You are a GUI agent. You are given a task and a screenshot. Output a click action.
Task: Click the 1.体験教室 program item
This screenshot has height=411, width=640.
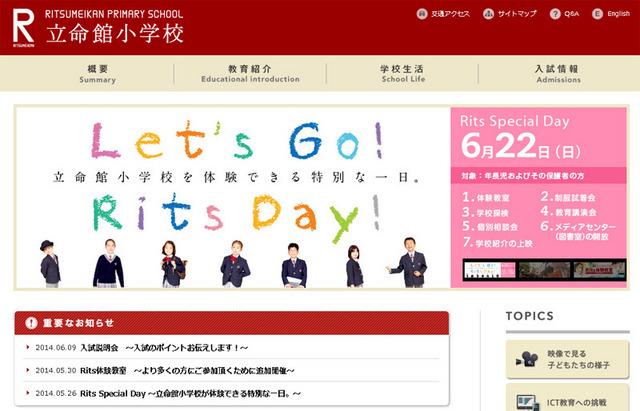pos(486,198)
